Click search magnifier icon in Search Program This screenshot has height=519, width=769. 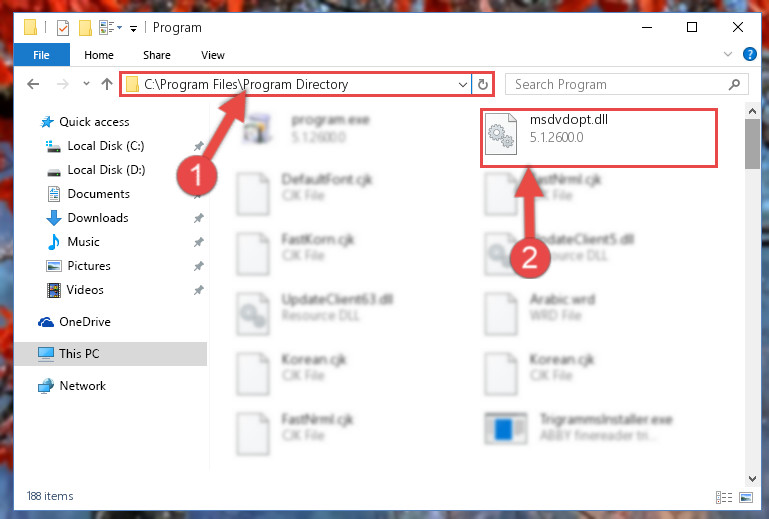click(734, 84)
